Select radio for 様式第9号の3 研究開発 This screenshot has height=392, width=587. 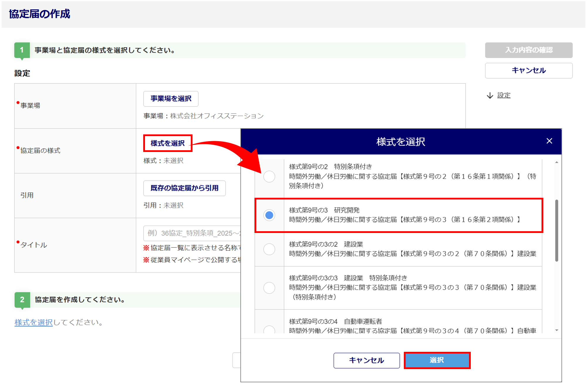point(269,215)
